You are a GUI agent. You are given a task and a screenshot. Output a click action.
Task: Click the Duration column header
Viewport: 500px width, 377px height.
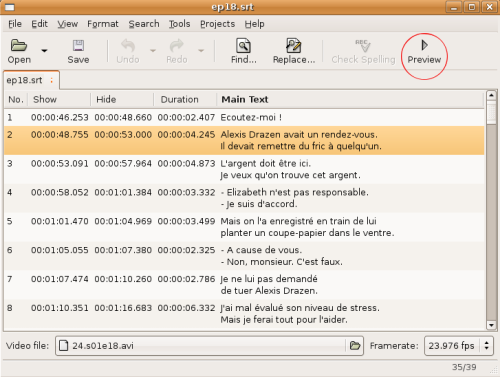[186, 99]
